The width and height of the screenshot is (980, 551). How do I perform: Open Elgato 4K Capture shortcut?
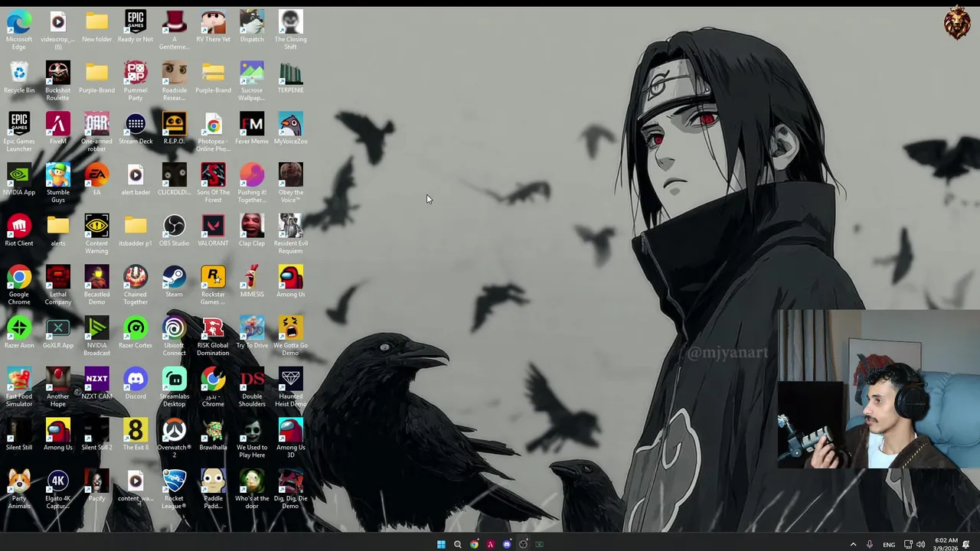58,489
